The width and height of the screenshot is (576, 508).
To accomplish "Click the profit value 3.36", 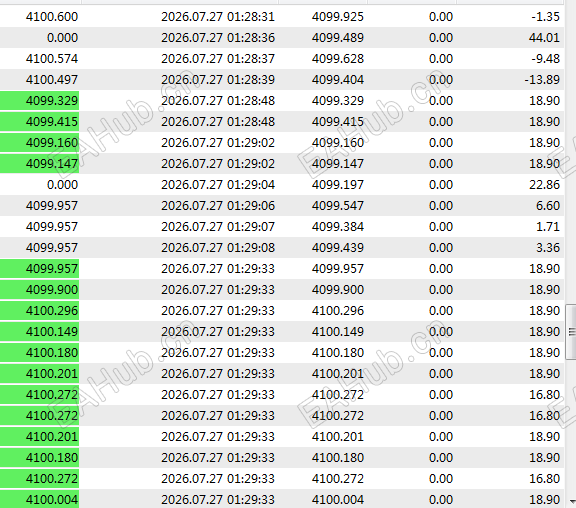I will [548, 247].
